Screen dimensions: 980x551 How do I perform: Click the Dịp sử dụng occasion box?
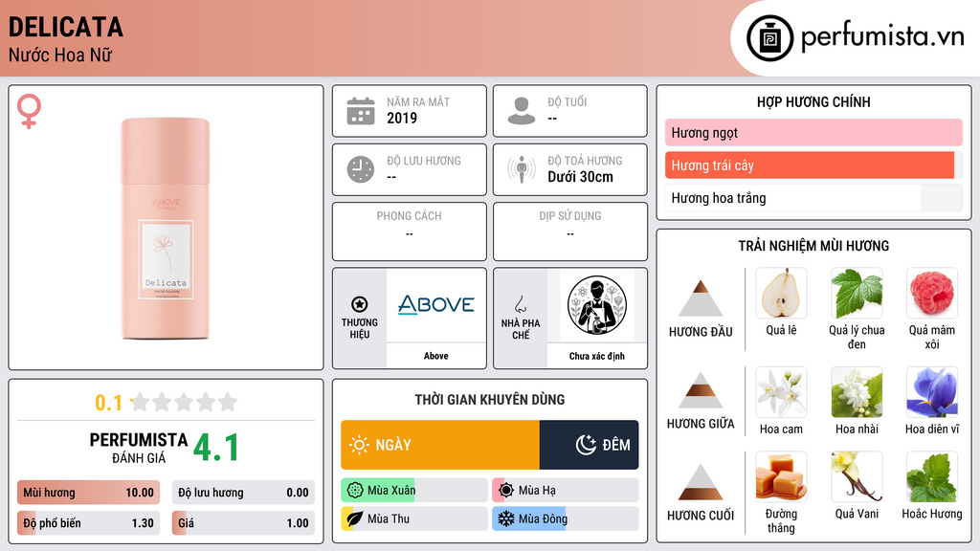(570, 231)
